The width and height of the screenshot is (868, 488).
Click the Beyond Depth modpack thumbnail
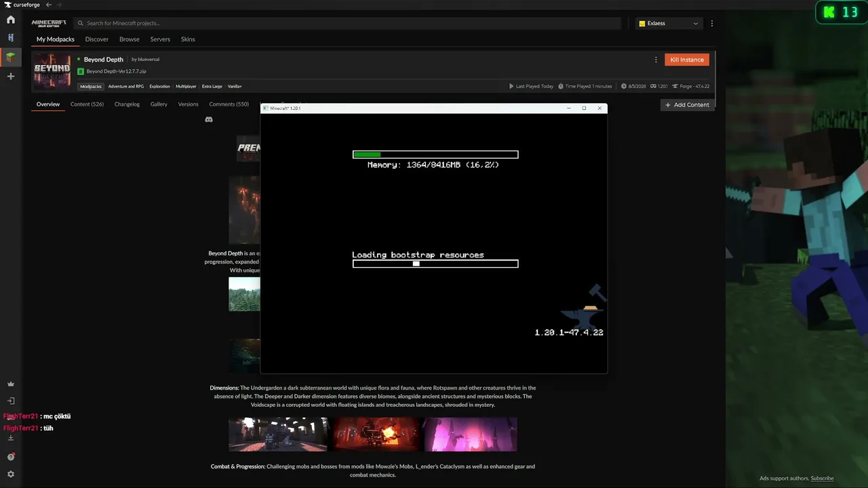click(x=52, y=70)
